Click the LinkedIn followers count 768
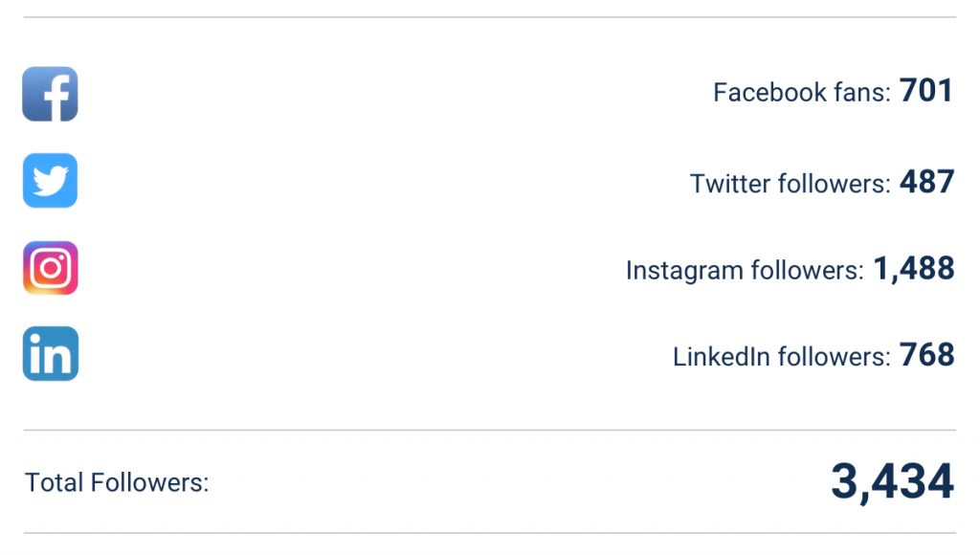The width and height of the screenshot is (980, 555). click(x=926, y=355)
